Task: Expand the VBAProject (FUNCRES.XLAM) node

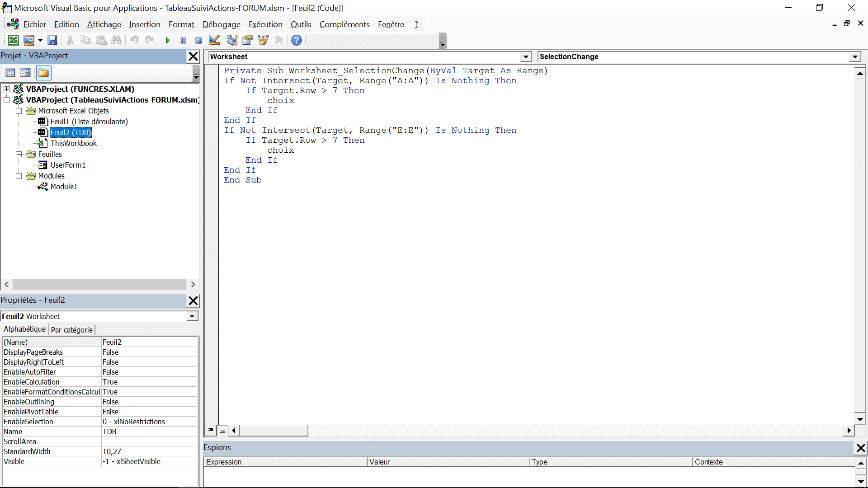Action: [x=7, y=89]
